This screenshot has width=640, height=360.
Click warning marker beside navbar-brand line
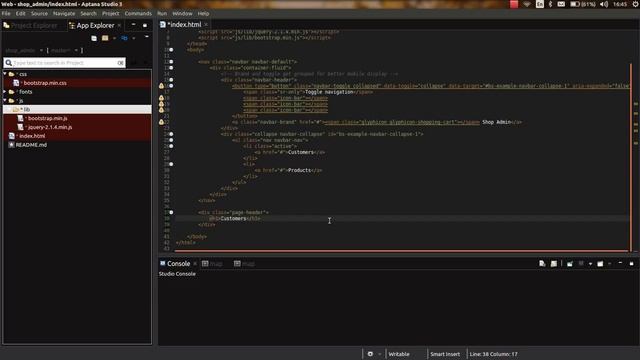[161, 122]
